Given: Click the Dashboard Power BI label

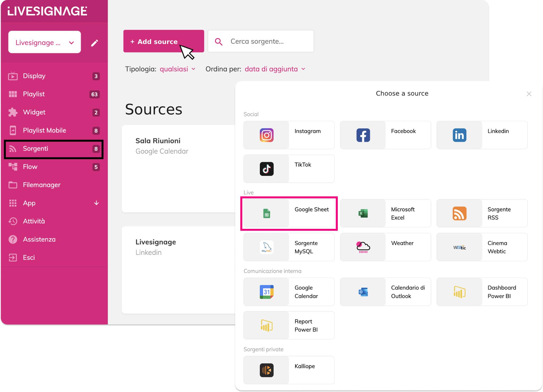Looking at the screenshot, I should click(x=502, y=292).
